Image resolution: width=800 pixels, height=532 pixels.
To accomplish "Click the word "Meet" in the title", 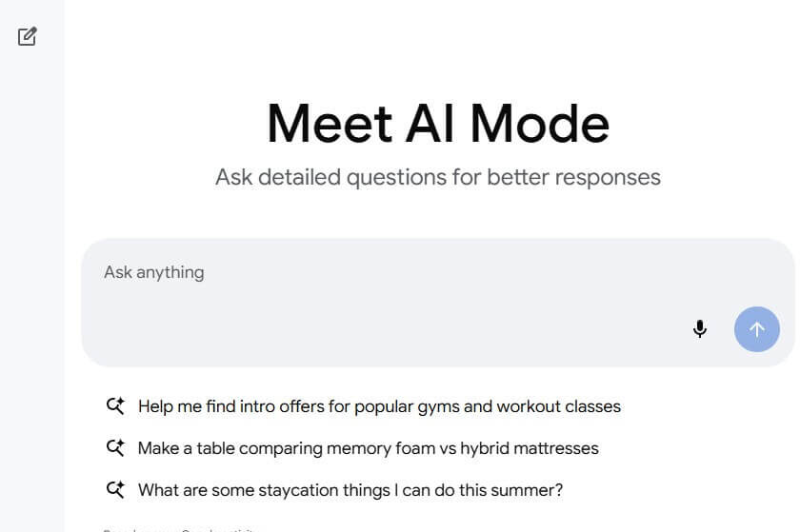I will [329, 123].
